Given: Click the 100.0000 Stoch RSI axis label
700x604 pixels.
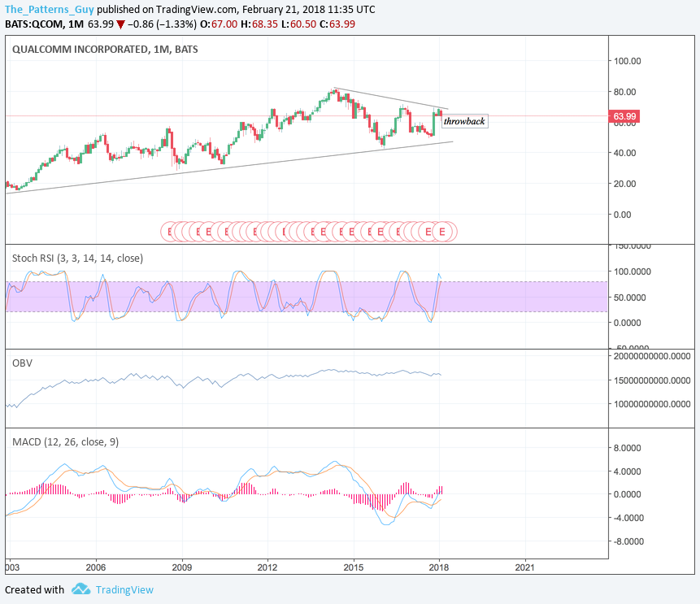Looking at the screenshot, I should [x=633, y=272].
